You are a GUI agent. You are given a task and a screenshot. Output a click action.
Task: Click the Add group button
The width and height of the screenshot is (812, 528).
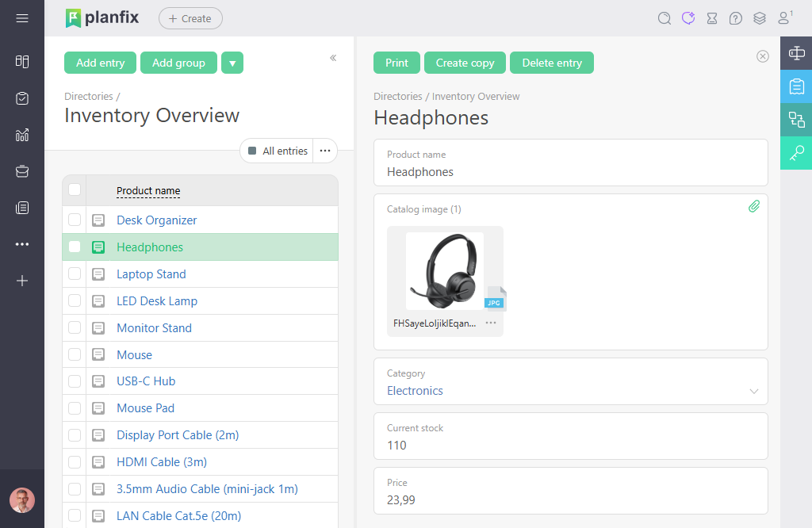pyautogui.click(x=178, y=63)
